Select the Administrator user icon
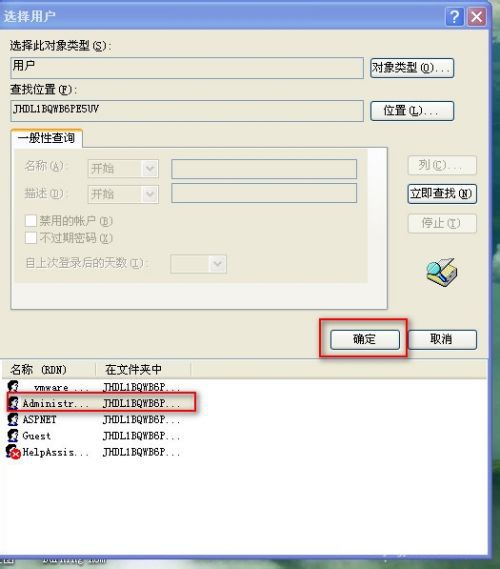This screenshot has width=500, height=569. (13, 403)
